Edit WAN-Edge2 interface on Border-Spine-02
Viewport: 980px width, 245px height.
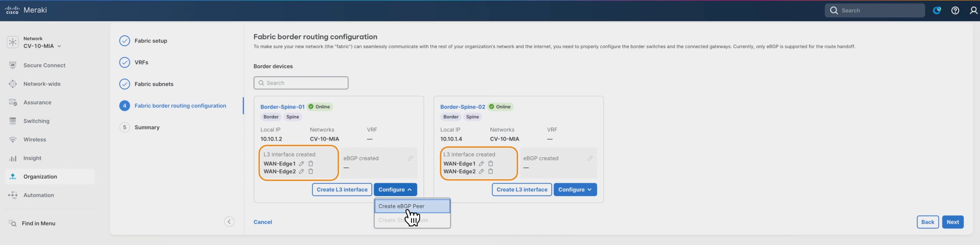[481, 171]
